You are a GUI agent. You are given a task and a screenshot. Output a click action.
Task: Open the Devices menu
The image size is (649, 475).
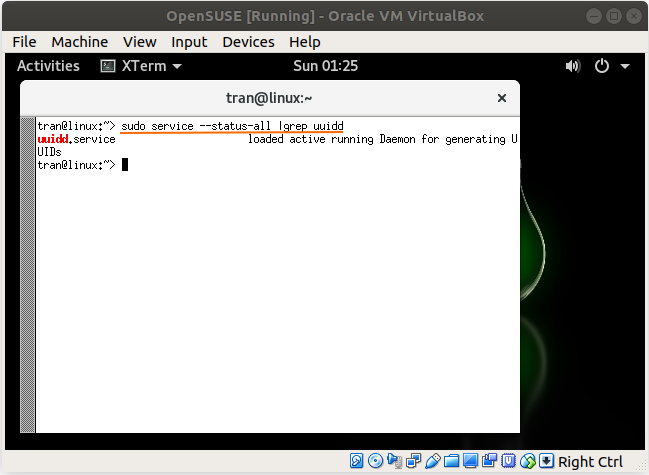tap(248, 42)
